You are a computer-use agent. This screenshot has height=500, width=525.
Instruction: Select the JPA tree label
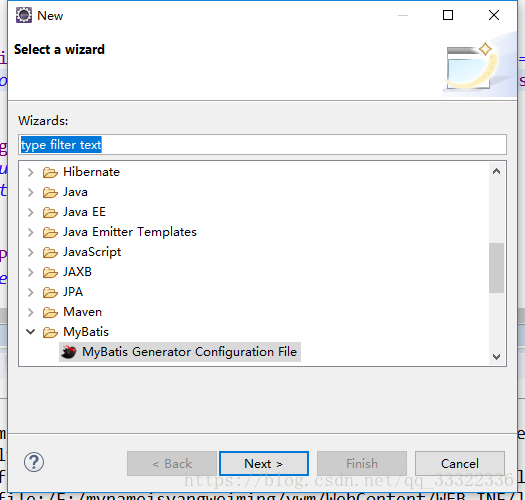coord(73,292)
